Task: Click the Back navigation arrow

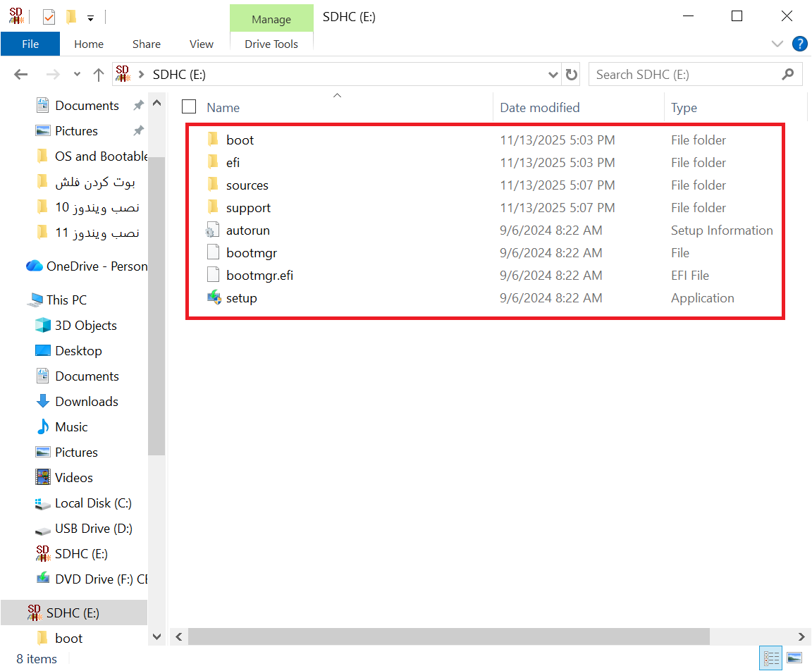Action: click(21, 75)
